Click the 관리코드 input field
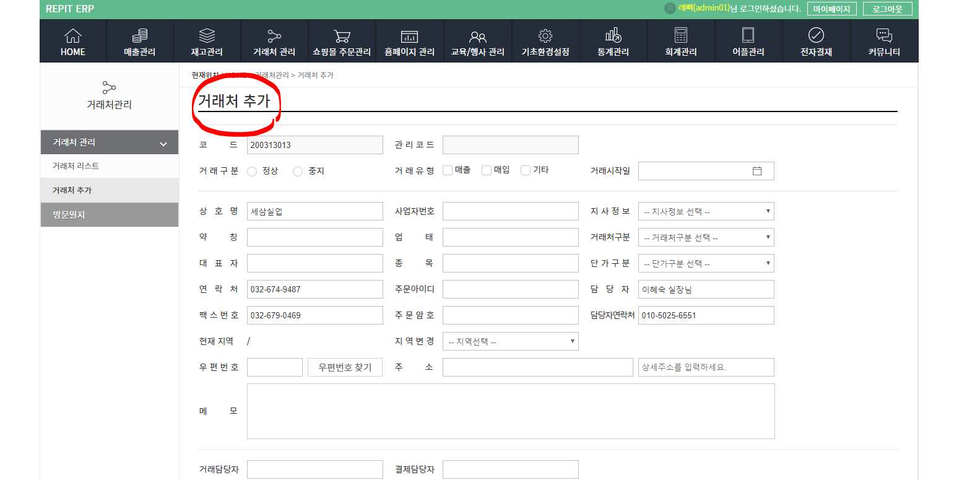This screenshot has width=980, height=480. coord(511,145)
